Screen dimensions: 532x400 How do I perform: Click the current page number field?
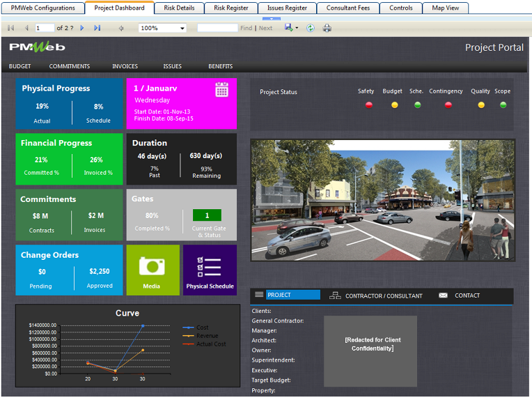coord(45,28)
